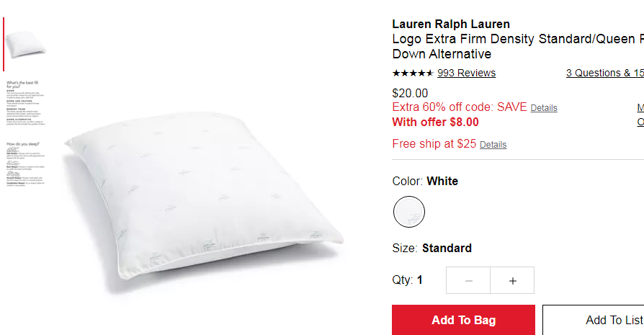
Task: Open the 'How do you sleep?' thumbnail
Action: (x=25, y=164)
